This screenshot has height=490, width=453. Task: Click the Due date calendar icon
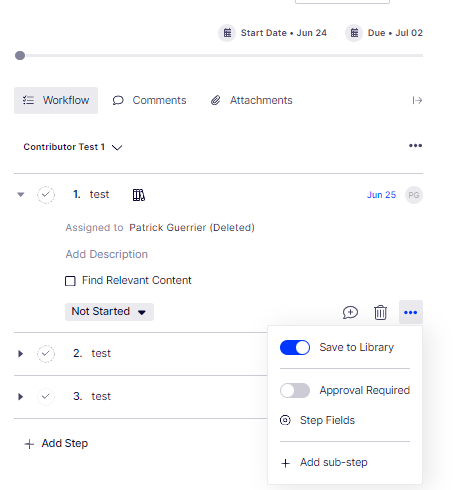tap(354, 33)
